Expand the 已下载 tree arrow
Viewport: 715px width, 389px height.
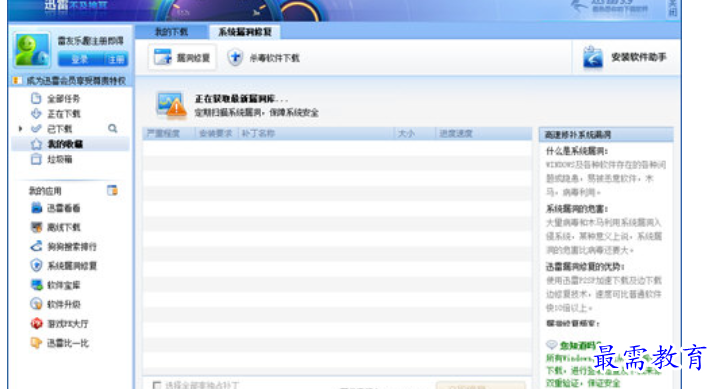tap(20, 129)
